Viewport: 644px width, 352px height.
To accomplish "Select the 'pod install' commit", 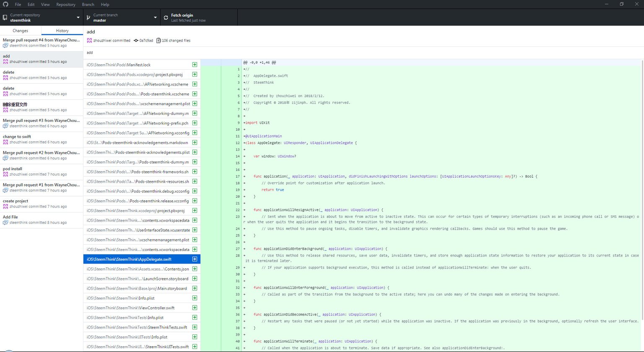I will [42, 171].
